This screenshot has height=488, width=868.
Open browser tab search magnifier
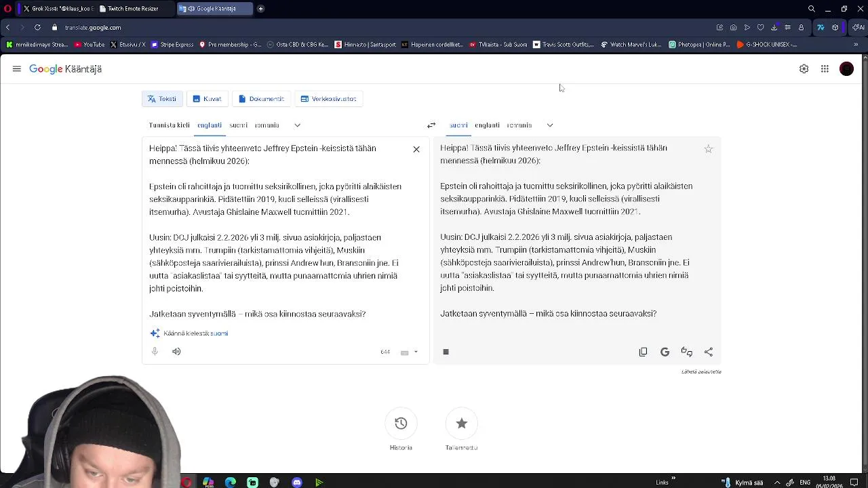812,9
